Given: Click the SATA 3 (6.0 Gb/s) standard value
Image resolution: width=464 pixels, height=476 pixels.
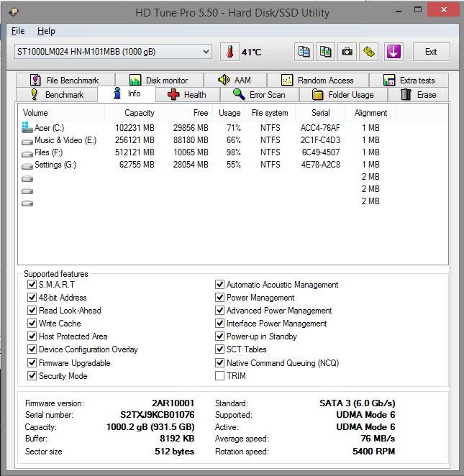Looking at the screenshot, I should coord(358,403).
